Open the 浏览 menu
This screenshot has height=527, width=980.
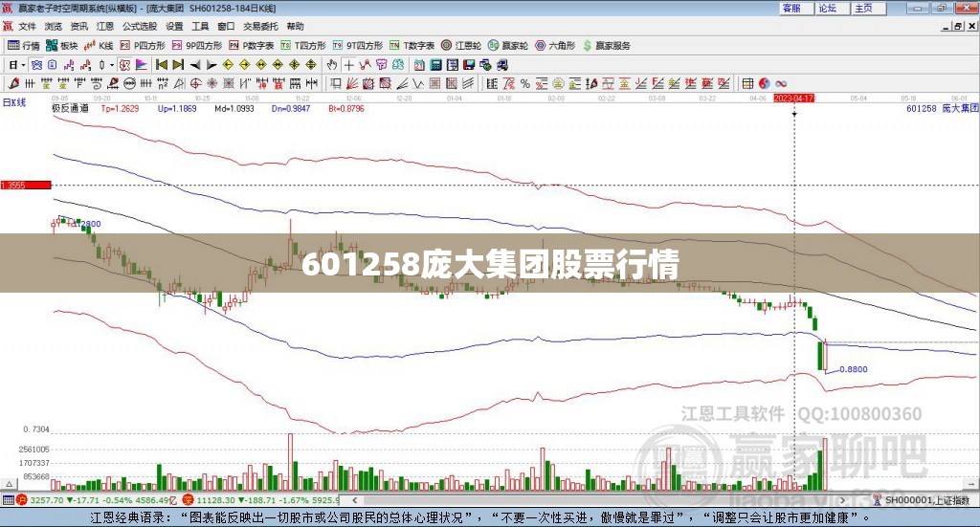pyautogui.click(x=54, y=26)
